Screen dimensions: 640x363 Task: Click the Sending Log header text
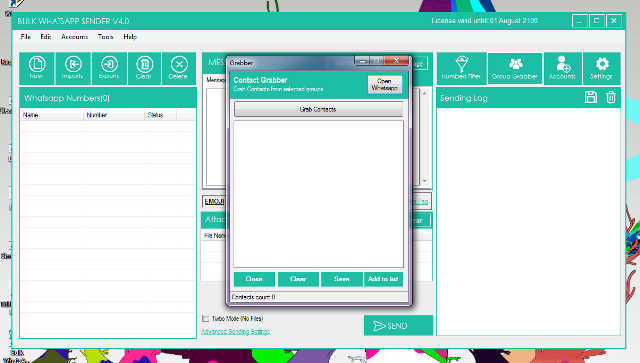tap(464, 98)
